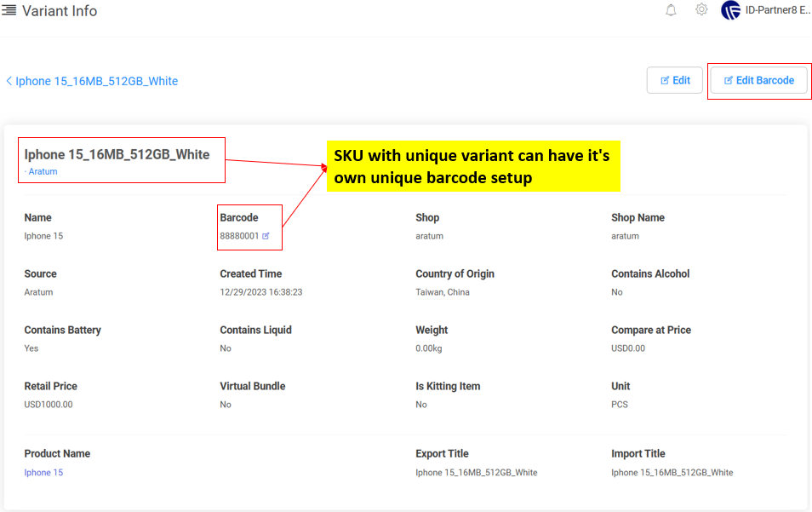Click the Shop value aratum
The height and width of the screenshot is (512, 812).
click(x=429, y=236)
